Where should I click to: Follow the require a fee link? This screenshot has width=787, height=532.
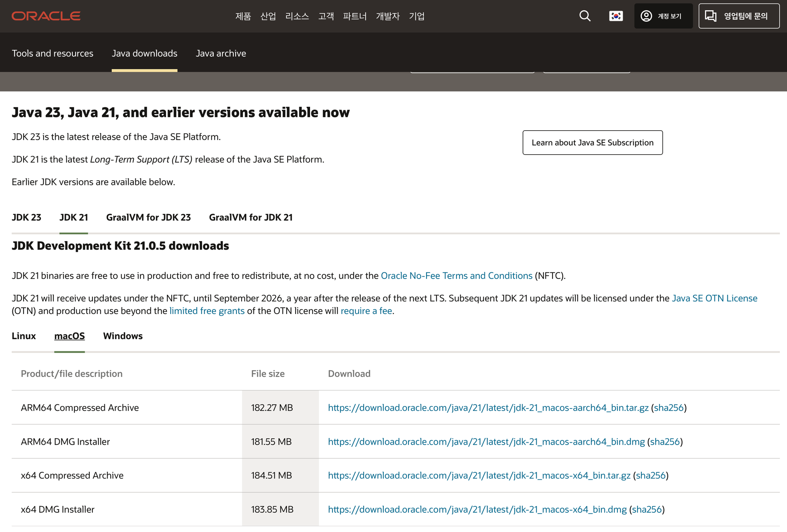(x=366, y=311)
